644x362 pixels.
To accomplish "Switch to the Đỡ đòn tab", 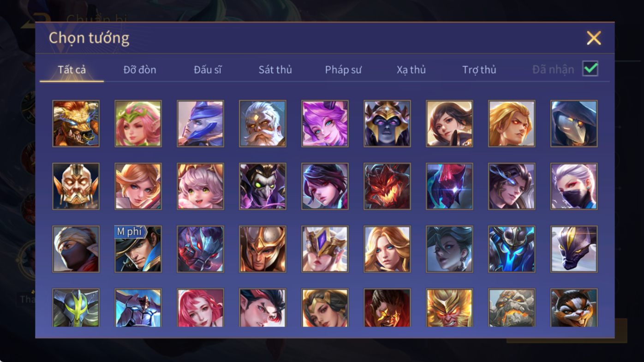I will point(140,70).
